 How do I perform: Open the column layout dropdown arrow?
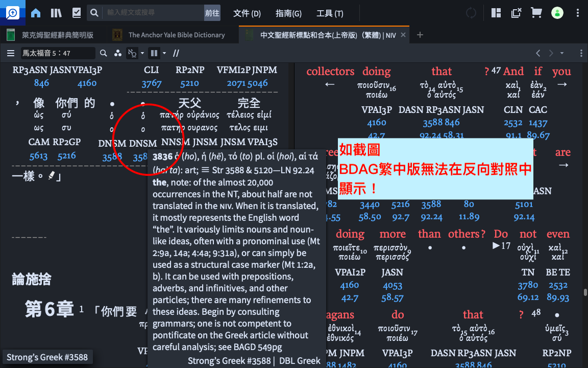pyautogui.click(x=164, y=53)
